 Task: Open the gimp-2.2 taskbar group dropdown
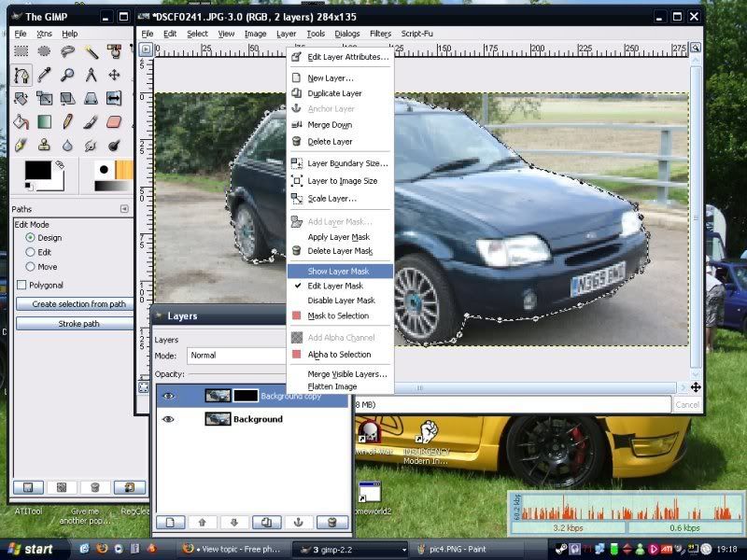pyautogui.click(x=404, y=550)
